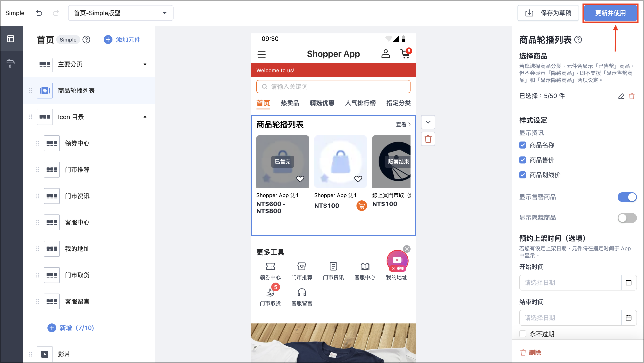This screenshot has height=363, width=644.
Task: Uncheck 商品名称 checkbox
Action: pyautogui.click(x=523, y=145)
